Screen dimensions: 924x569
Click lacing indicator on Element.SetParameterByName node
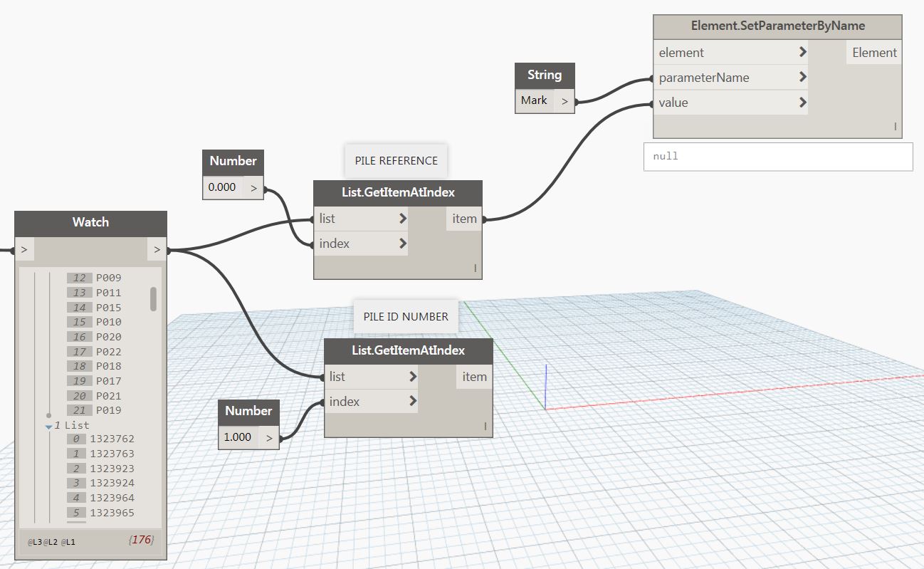click(x=896, y=127)
